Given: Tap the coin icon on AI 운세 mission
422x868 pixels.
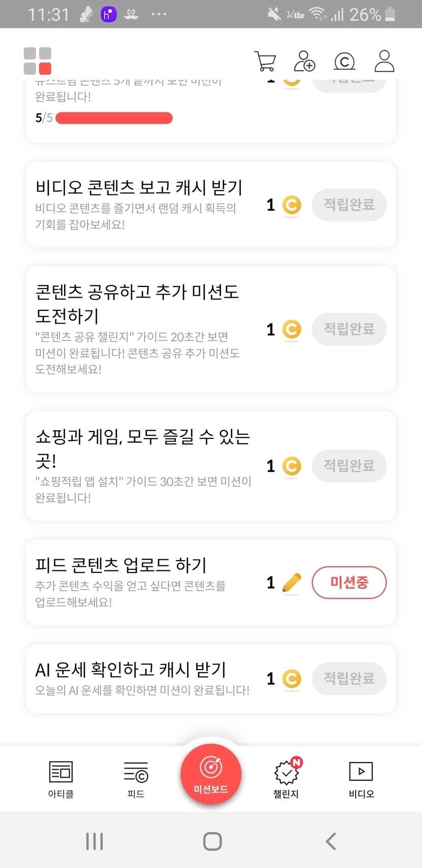Looking at the screenshot, I should 292,679.
